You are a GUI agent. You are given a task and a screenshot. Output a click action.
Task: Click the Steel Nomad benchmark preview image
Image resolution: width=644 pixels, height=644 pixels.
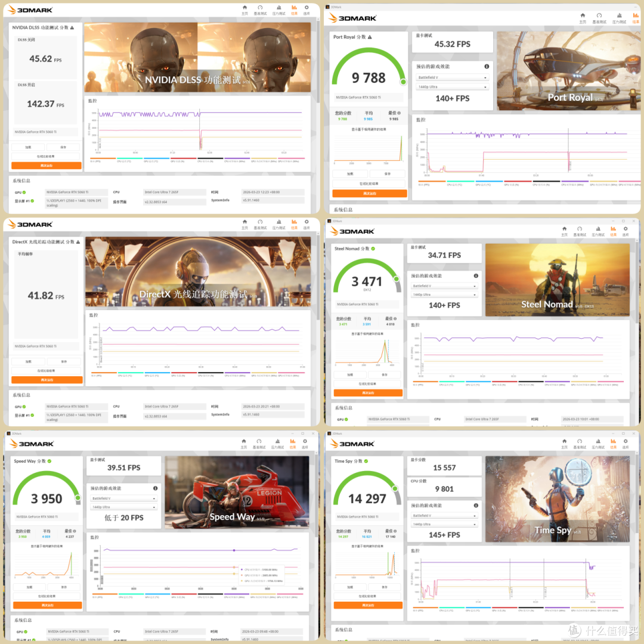558,280
